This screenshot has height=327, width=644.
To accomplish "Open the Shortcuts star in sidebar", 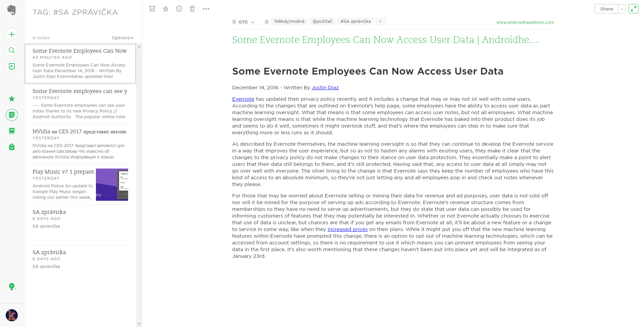I will (12, 99).
